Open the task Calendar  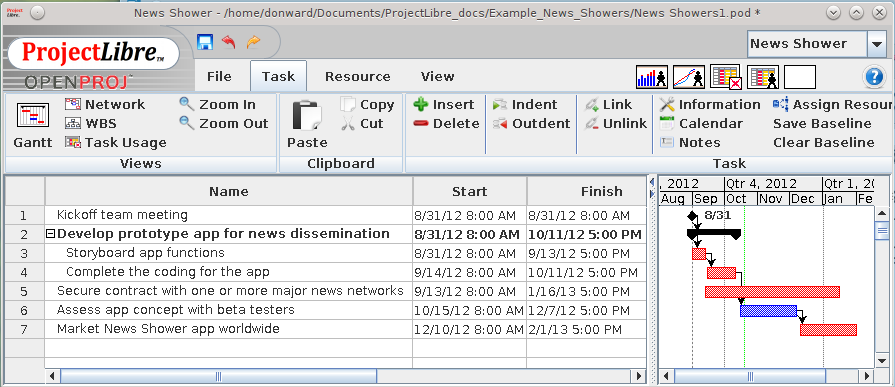[x=701, y=123]
